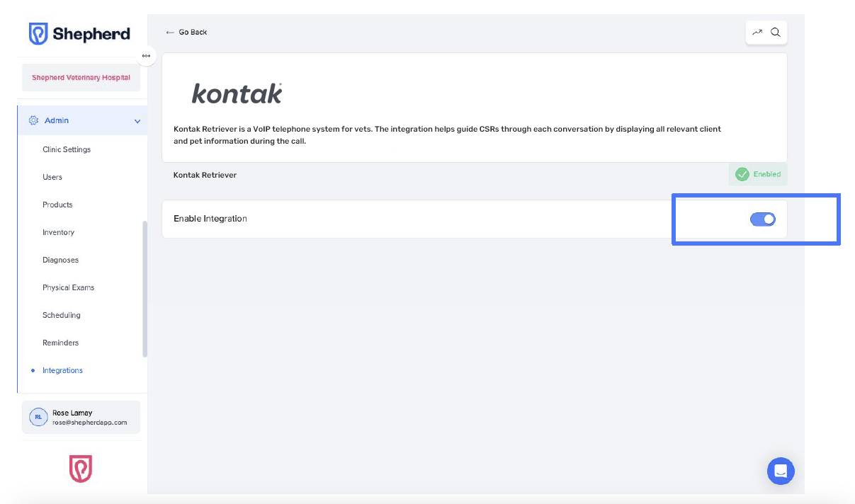The image size is (855, 504).
Task: Open Rose Lamay user profile menu
Action: (81, 418)
